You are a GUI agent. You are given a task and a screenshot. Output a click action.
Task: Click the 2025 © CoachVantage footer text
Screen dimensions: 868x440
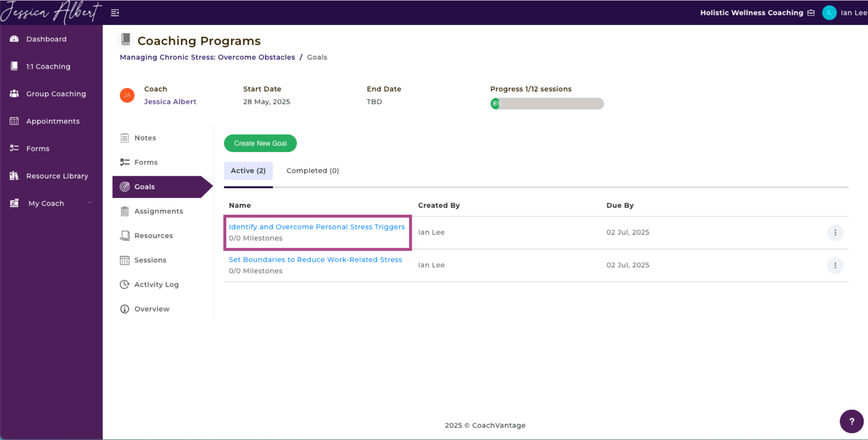point(485,425)
